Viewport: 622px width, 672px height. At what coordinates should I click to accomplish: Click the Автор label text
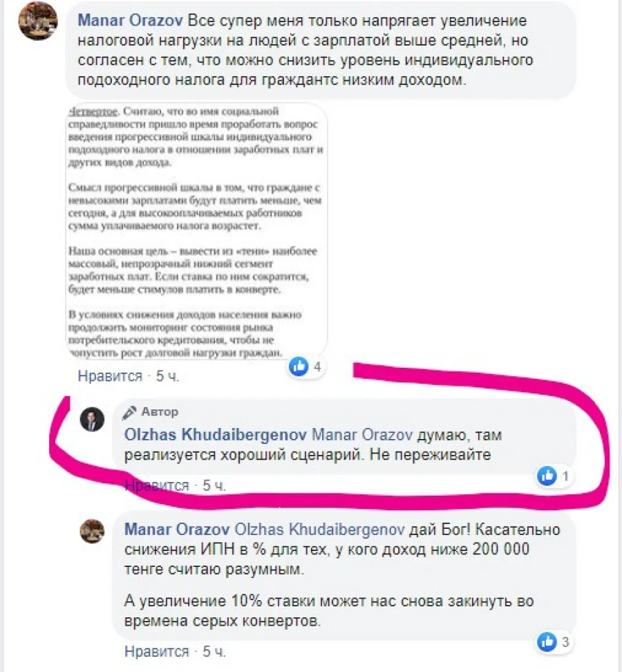coord(160,412)
